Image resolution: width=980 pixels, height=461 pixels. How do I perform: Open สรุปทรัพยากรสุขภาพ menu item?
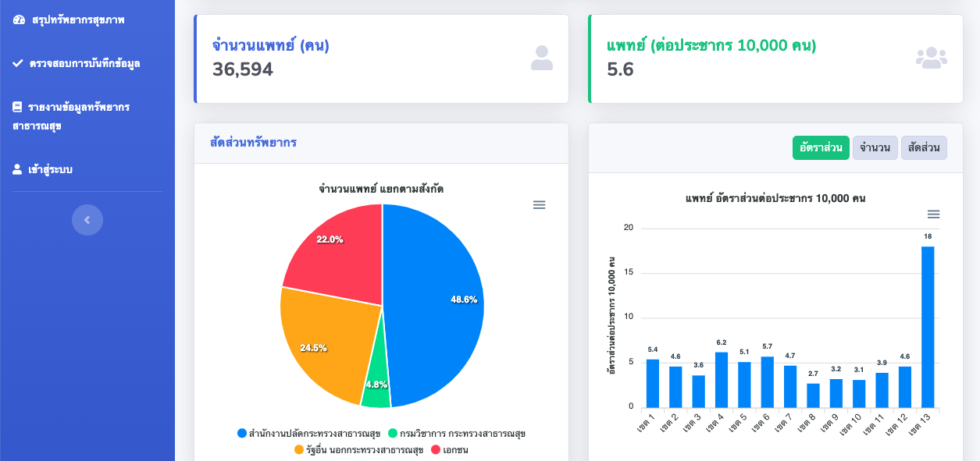[78, 20]
